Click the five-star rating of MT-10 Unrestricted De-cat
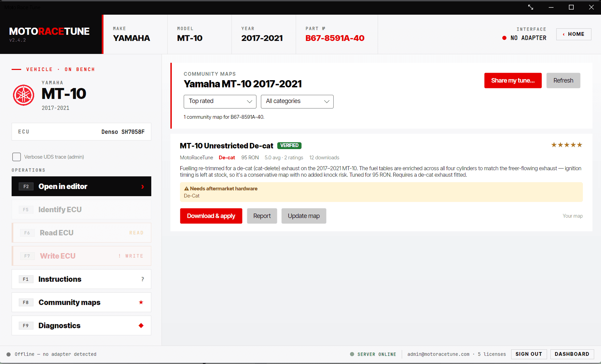 click(567, 145)
